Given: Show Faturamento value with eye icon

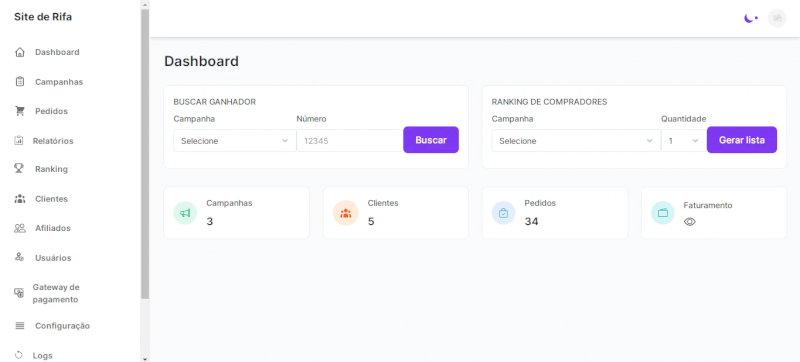Looking at the screenshot, I should point(690,222).
